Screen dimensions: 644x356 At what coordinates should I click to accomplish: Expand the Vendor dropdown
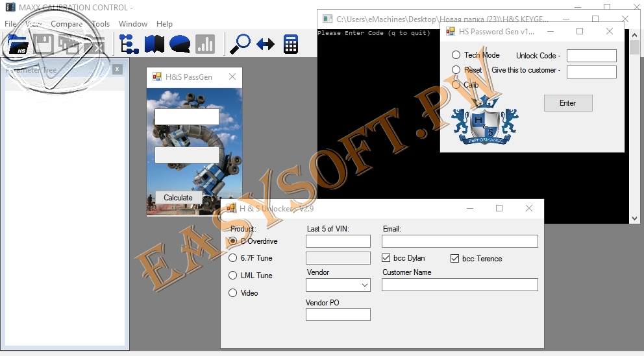[365, 285]
